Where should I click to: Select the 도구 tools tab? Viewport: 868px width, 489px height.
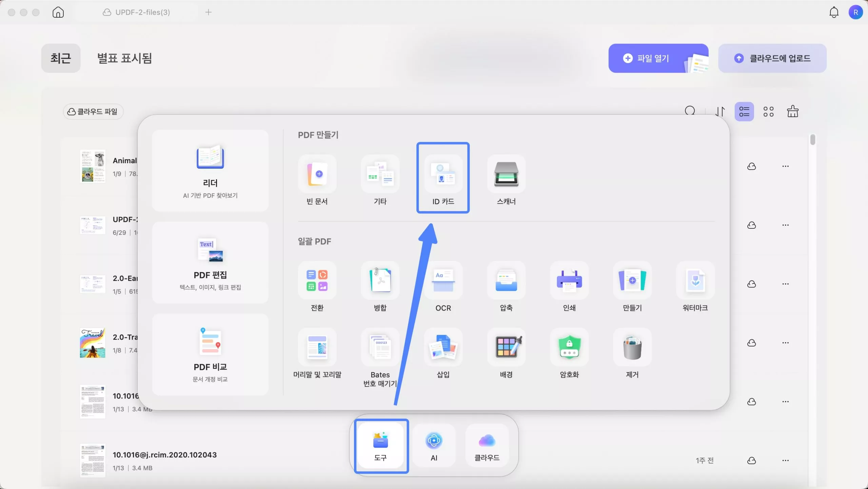click(x=381, y=446)
